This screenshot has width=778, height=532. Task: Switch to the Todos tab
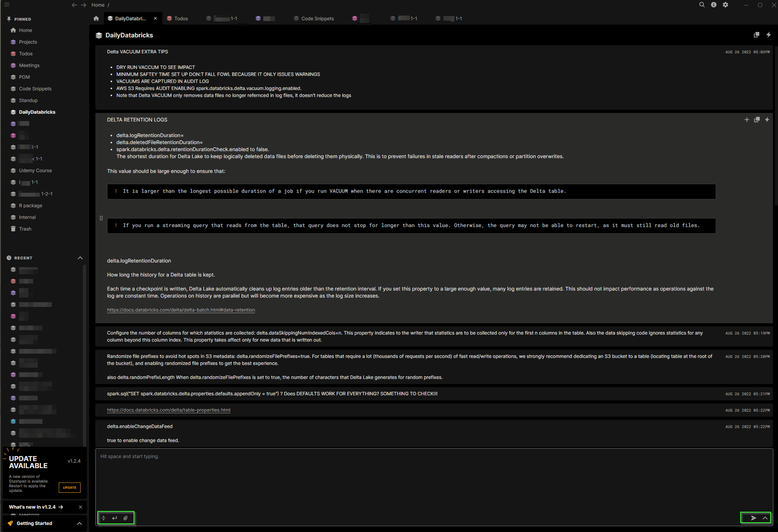point(178,18)
